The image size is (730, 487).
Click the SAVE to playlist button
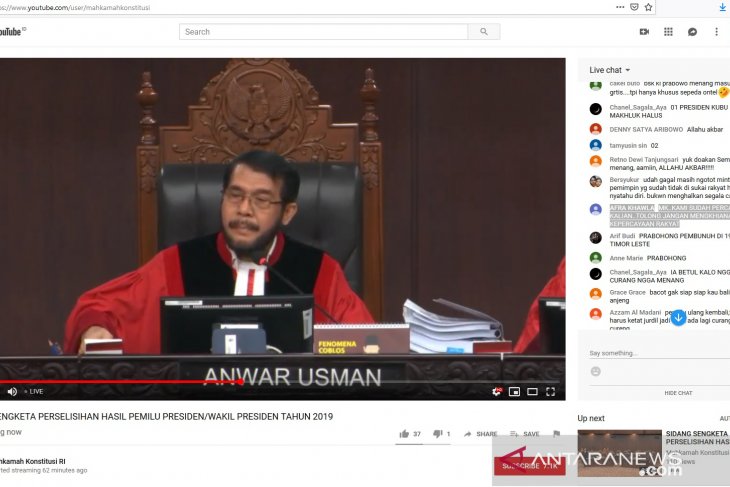pos(525,434)
